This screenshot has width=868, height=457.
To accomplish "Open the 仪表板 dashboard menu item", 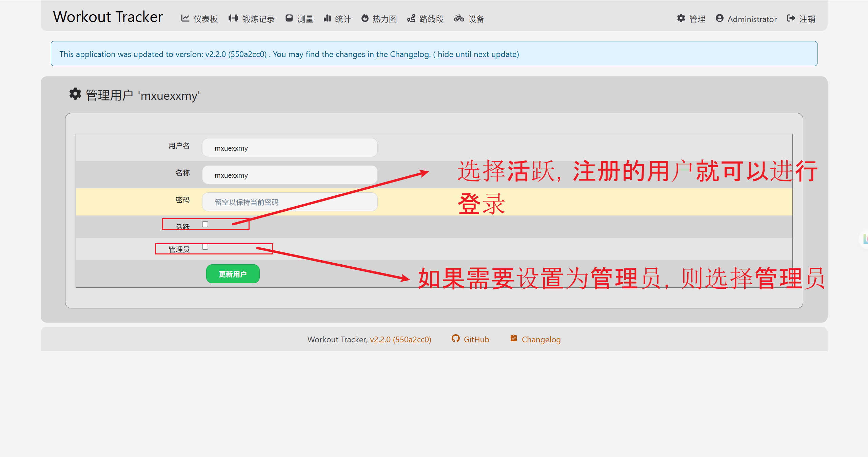I will (x=205, y=19).
